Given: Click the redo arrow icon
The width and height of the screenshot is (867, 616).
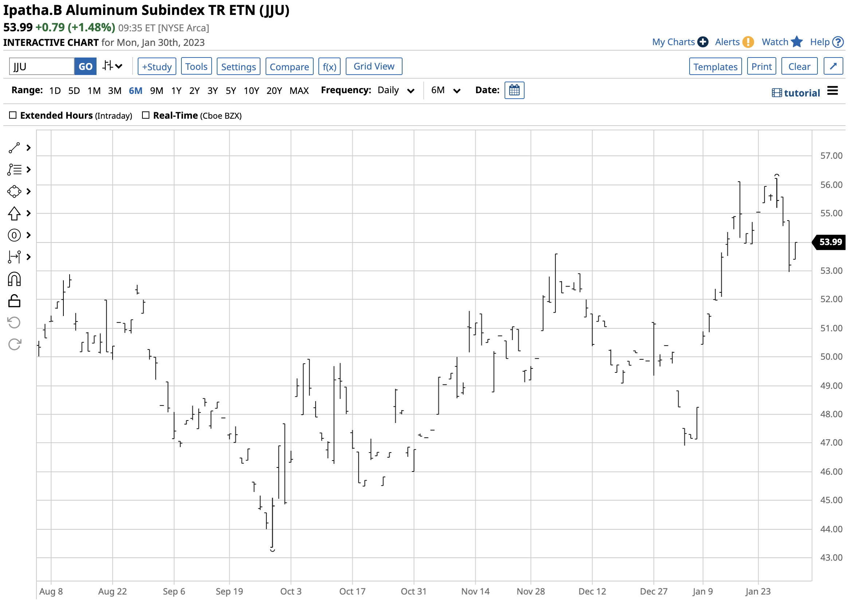Looking at the screenshot, I should click(x=15, y=344).
